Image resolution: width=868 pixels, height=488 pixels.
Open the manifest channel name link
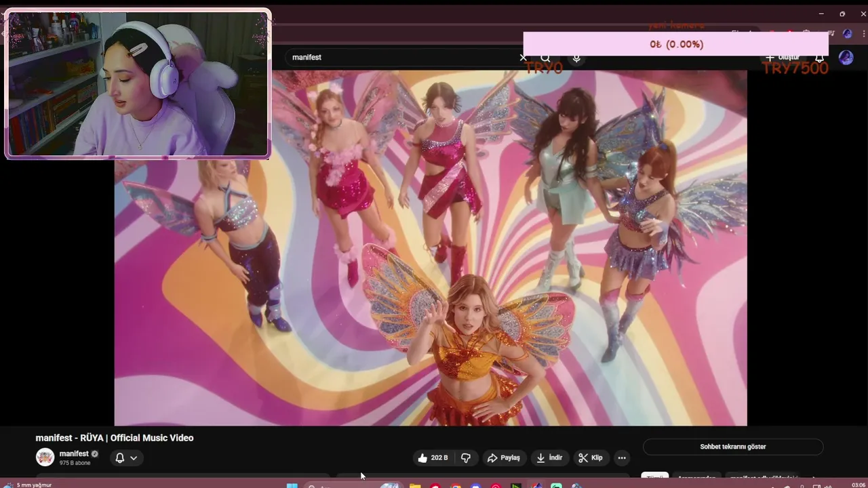tap(74, 453)
